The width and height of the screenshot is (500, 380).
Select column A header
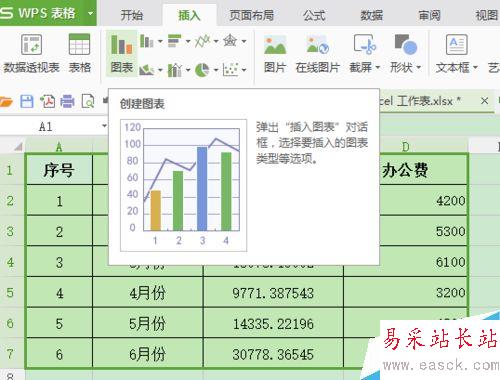point(59,146)
